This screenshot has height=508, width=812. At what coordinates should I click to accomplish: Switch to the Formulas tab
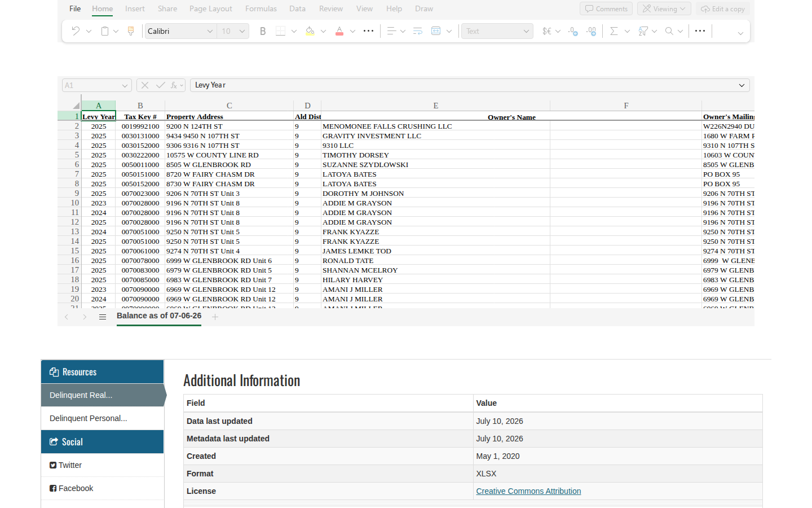pyautogui.click(x=261, y=9)
